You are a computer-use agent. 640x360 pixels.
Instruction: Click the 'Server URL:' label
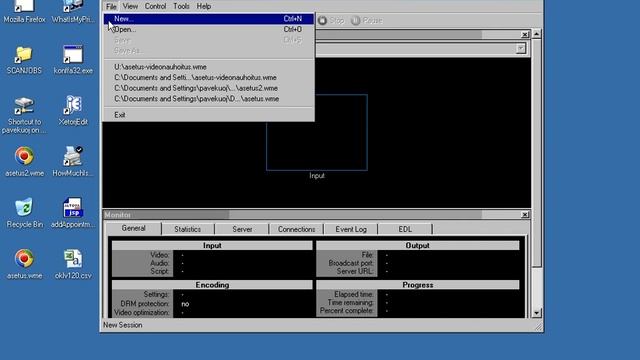tap(355, 271)
